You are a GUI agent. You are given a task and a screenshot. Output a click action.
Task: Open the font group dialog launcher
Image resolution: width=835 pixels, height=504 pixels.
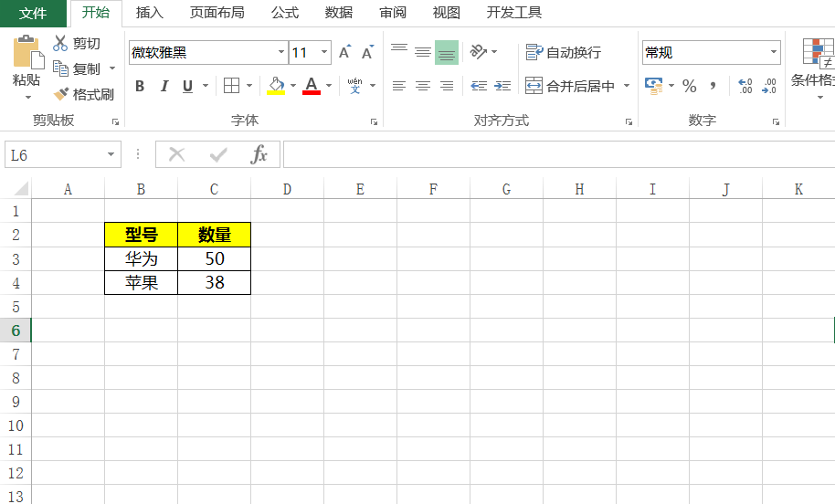[374, 121]
